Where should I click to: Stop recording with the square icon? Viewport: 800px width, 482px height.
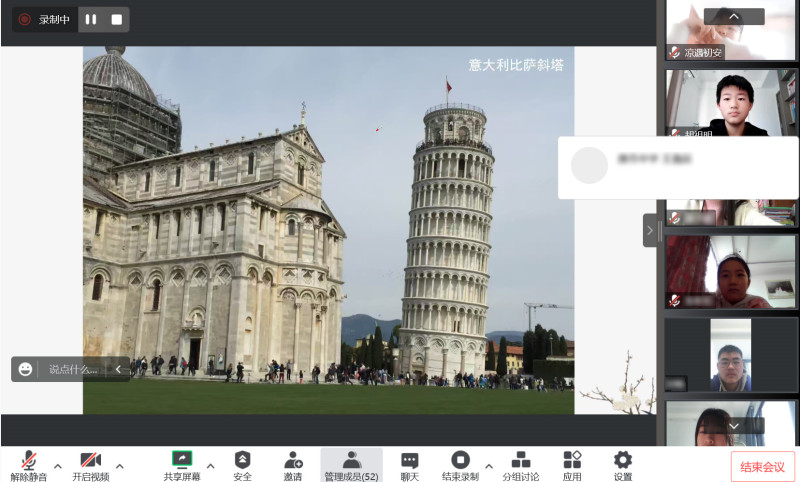pyautogui.click(x=117, y=19)
